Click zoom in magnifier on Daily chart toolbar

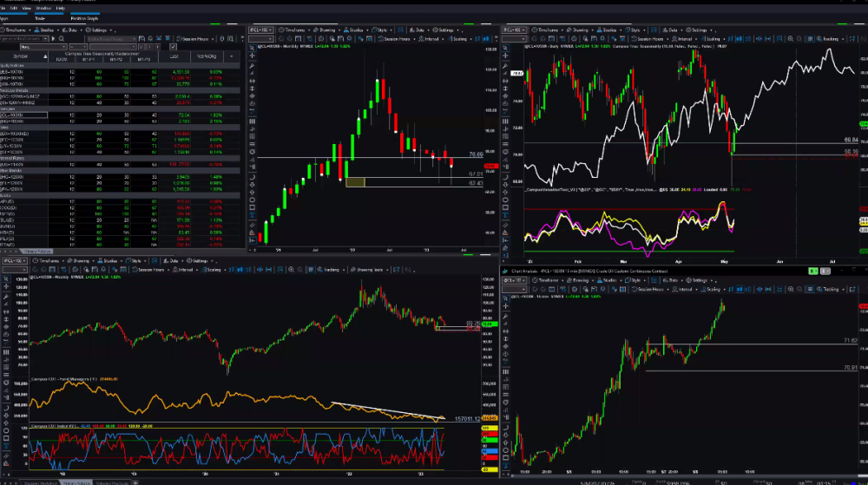point(791,39)
